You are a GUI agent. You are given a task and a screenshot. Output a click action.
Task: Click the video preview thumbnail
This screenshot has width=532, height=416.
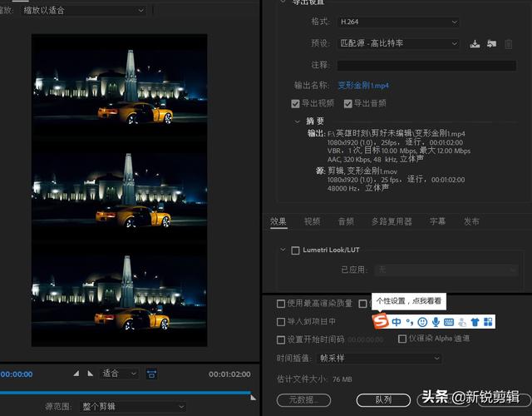[119, 191]
